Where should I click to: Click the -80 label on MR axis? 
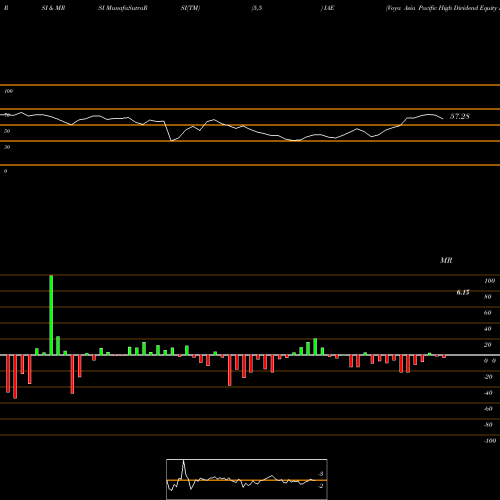[x=488, y=425]
